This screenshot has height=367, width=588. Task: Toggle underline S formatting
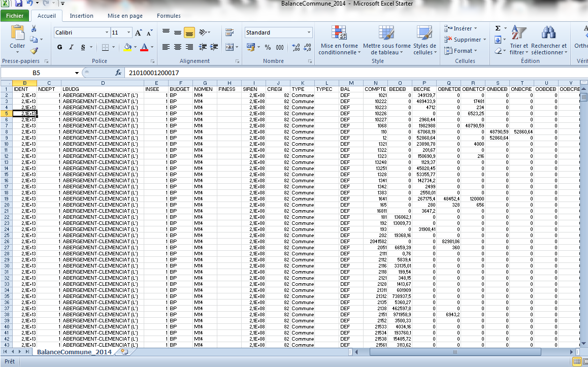pyautogui.click(x=83, y=47)
